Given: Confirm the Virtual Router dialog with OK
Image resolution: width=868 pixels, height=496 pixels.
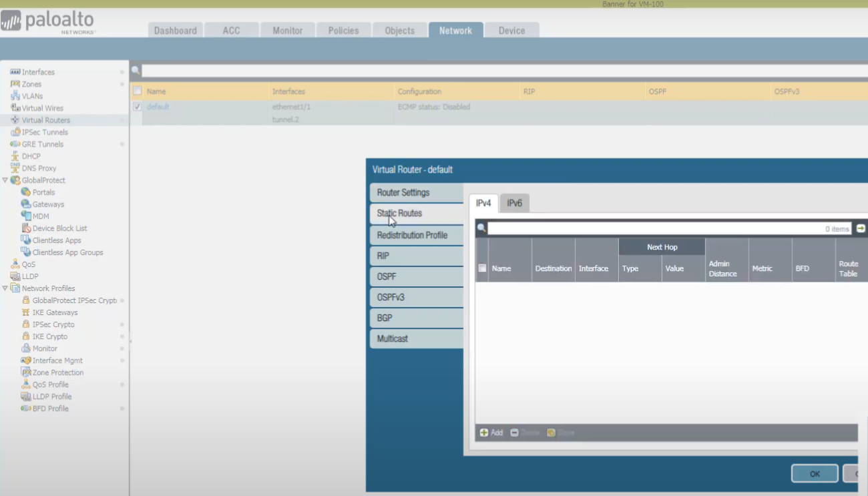Looking at the screenshot, I should [x=815, y=473].
